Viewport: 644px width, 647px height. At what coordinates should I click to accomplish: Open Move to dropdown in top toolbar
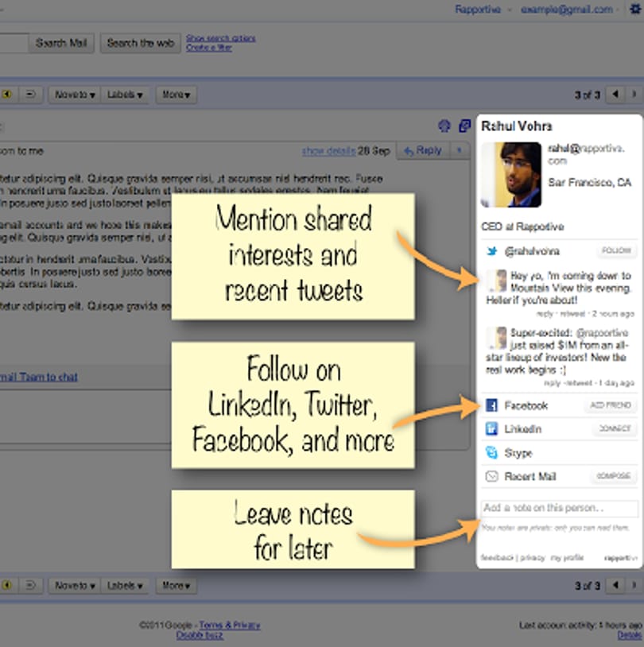click(x=75, y=95)
